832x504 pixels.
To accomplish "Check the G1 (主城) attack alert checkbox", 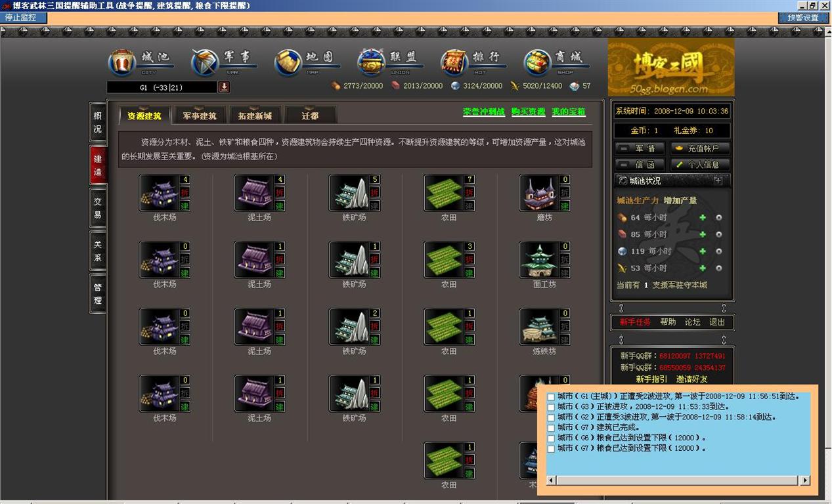I will coord(551,396).
